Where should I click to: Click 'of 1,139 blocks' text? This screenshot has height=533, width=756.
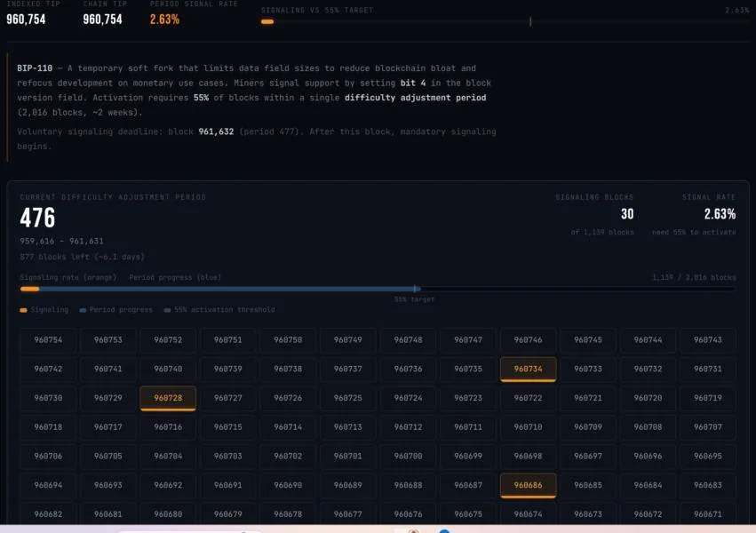pyautogui.click(x=602, y=232)
